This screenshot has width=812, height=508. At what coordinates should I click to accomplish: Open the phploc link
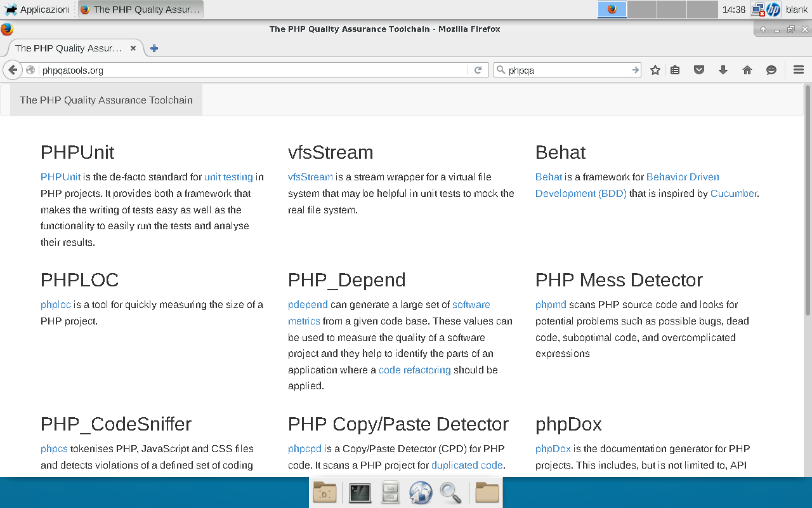(x=56, y=304)
